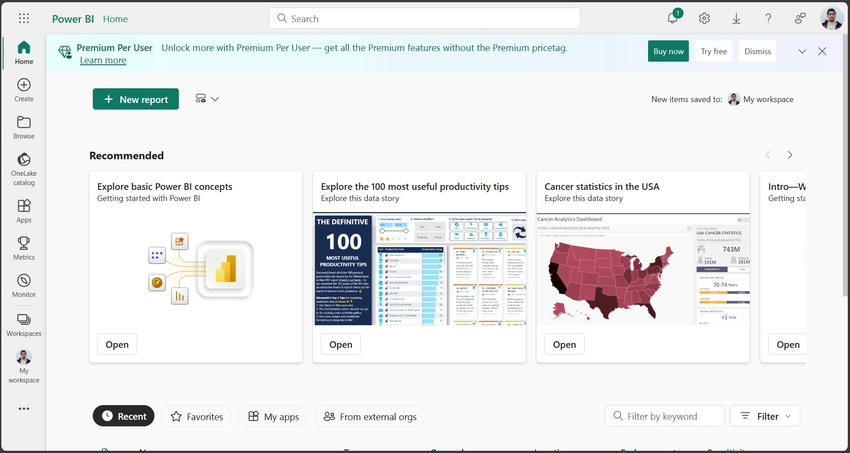Screen dimensions: 850x453
Task: Click the Power BI brand link
Action: pyautogui.click(x=73, y=18)
